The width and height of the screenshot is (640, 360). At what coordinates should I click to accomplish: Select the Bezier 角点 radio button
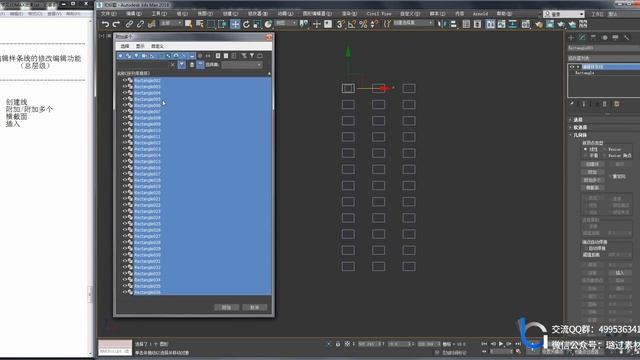pos(605,156)
